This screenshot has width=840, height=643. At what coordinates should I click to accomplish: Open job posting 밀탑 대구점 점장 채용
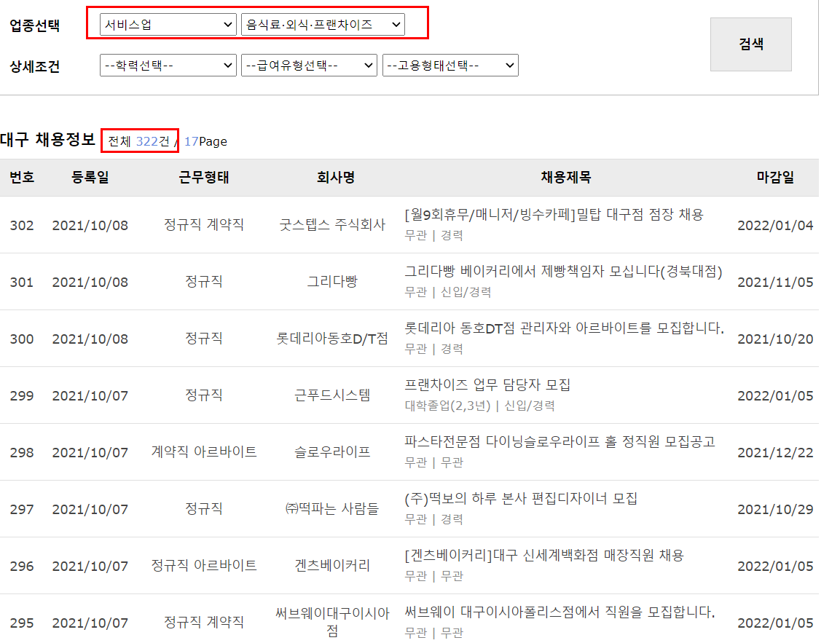point(554,215)
